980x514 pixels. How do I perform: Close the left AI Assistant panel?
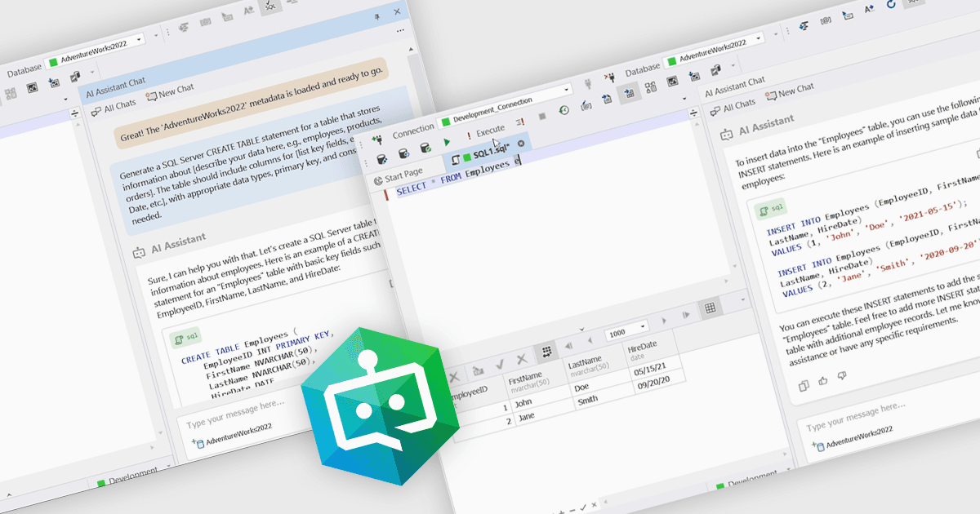pos(398,12)
